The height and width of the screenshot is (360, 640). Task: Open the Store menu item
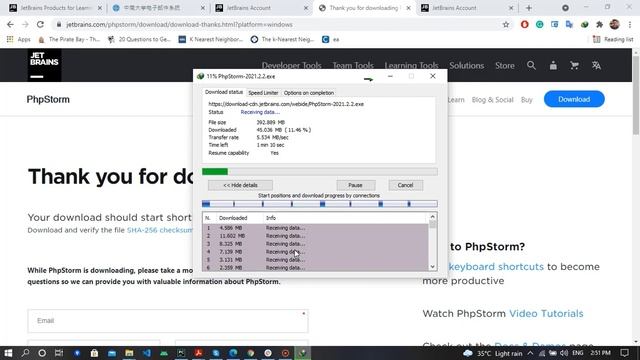[505, 65]
